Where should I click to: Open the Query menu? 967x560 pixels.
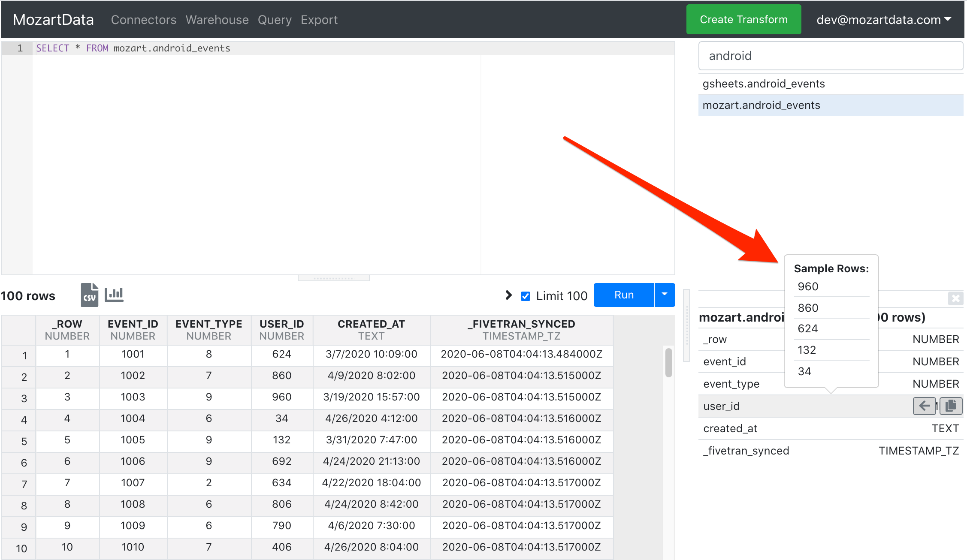tap(275, 20)
